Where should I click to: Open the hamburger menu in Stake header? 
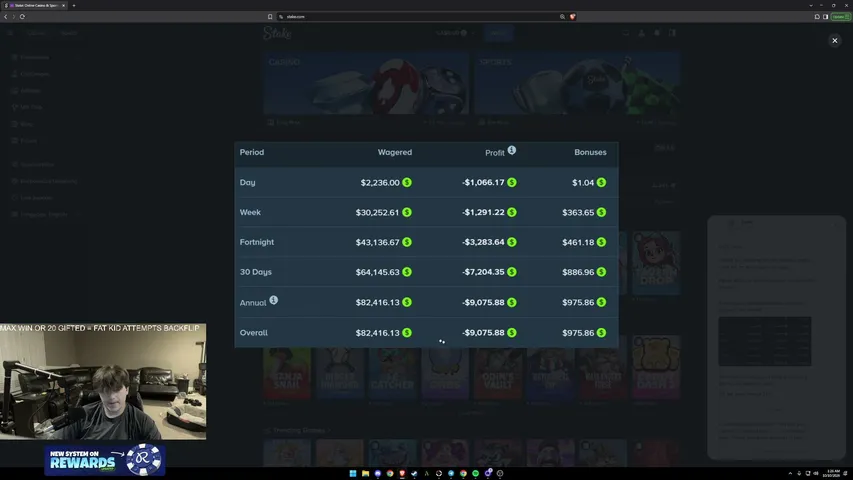pos(10,33)
